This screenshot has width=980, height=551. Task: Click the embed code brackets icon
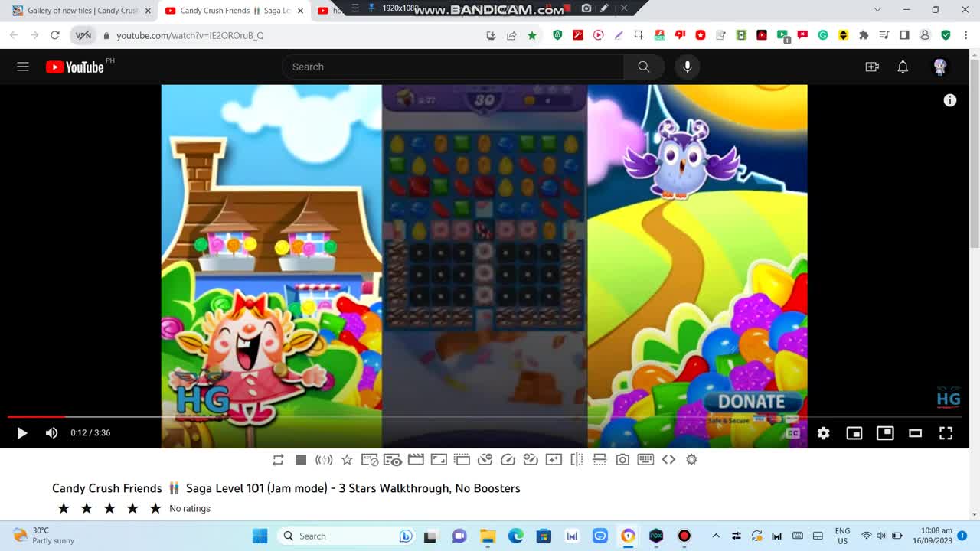click(x=668, y=459)
